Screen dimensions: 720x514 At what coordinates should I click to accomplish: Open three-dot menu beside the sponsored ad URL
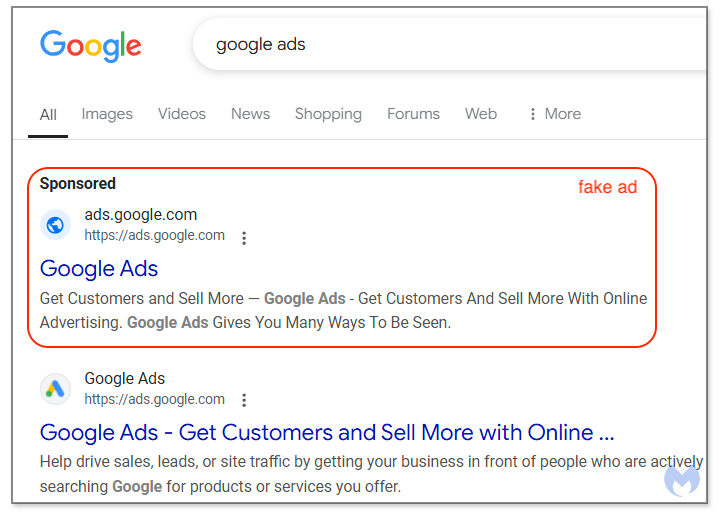pyautogui.click(x=244, y=238)
